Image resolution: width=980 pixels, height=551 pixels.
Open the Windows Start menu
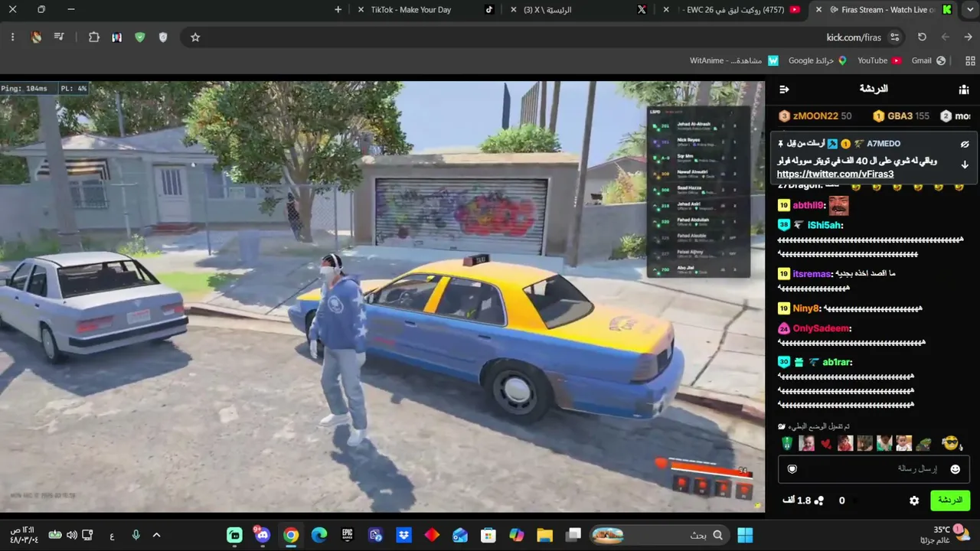click(745, 535)
